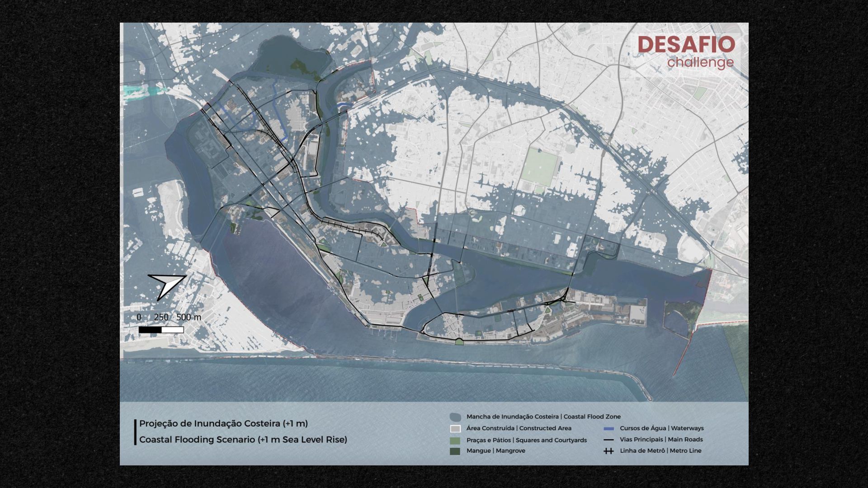This screenshot has height=488, width=868.
Task: Click 'Mangue | Mangrove' legend label
Action: 495,450
